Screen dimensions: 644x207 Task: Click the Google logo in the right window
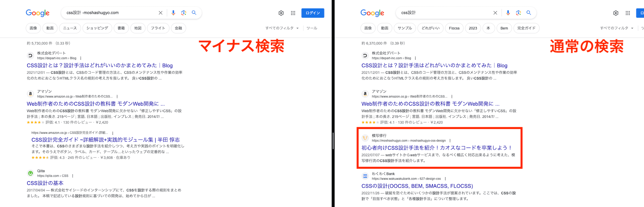coord(372,13)
